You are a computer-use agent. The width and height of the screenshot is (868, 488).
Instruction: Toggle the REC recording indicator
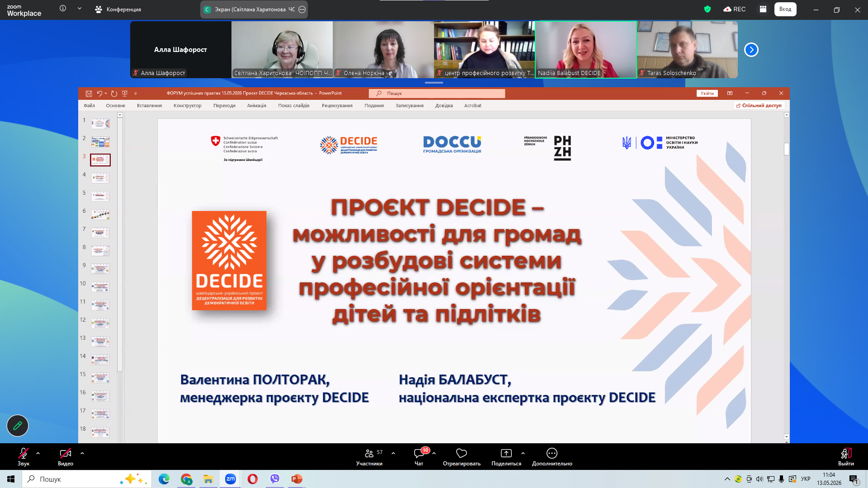click(x=735, y=9)
